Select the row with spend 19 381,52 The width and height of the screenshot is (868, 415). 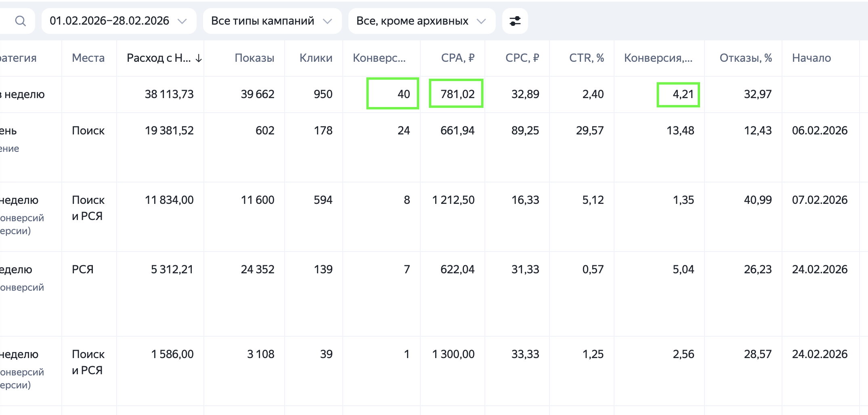point(169,130)
